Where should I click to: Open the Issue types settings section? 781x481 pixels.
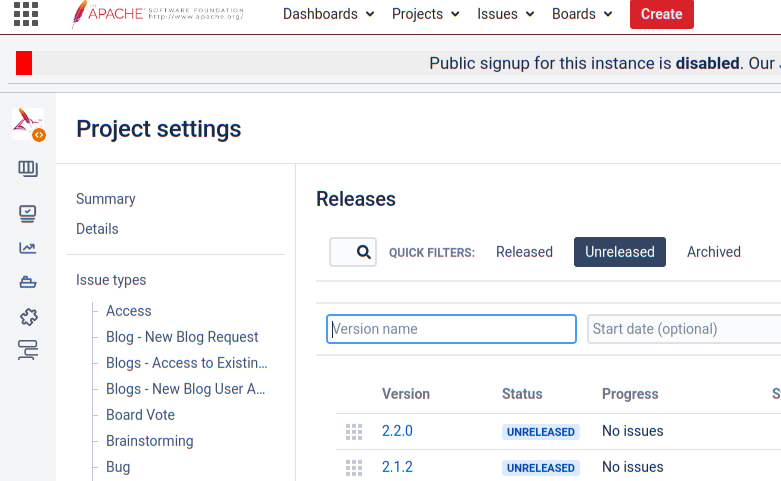(x=111, y=280)
